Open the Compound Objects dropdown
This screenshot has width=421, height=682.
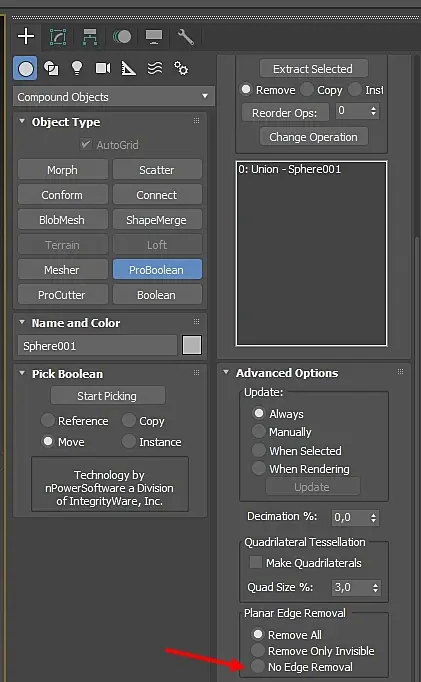114,97
